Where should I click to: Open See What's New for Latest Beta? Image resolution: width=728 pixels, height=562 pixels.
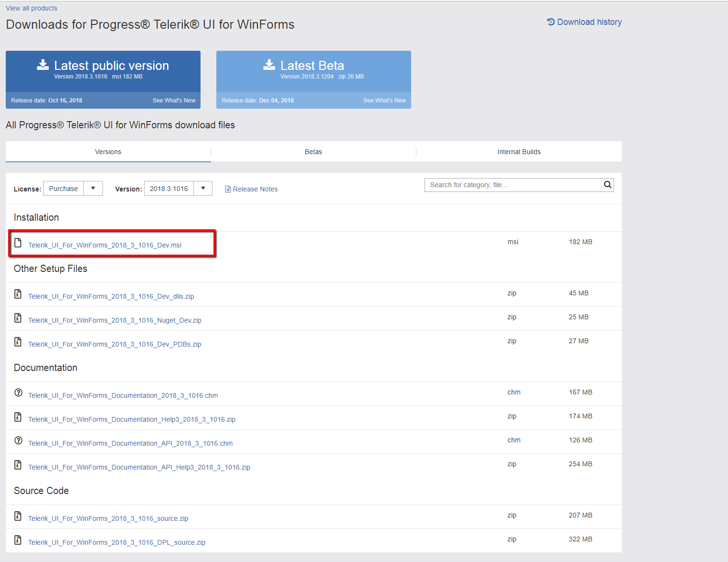tap(384, 101)
